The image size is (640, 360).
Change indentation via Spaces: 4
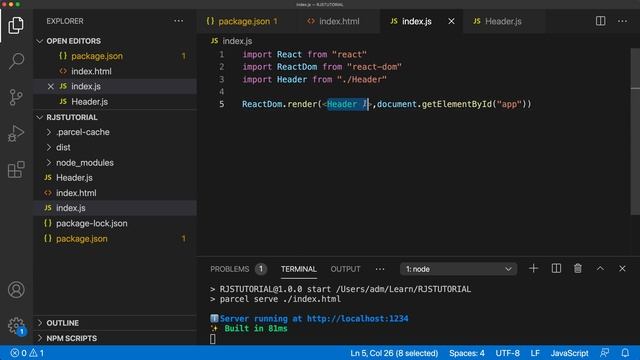click(467, 353)
